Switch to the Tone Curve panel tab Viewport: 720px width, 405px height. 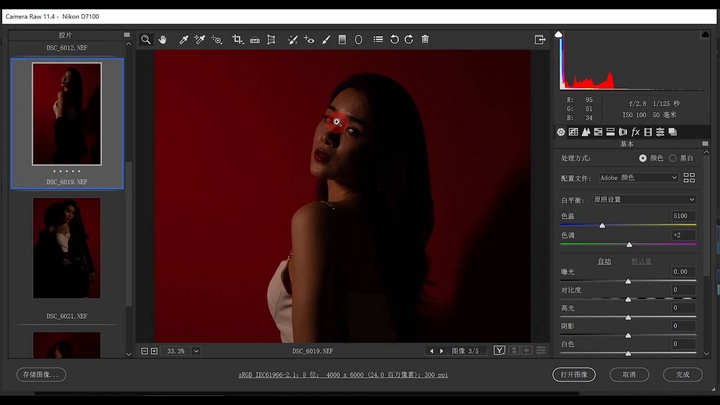(x=573, y=131)
